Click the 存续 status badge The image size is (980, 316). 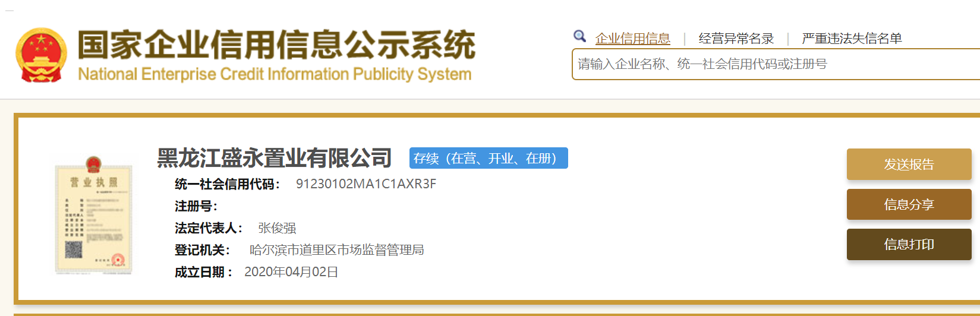click(489, 158)
